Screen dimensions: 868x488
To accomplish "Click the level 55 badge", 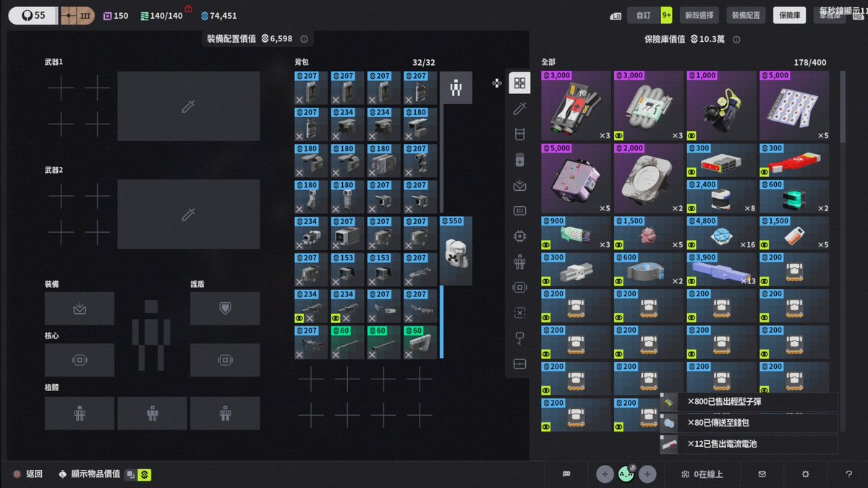I will tap(32, 15).
